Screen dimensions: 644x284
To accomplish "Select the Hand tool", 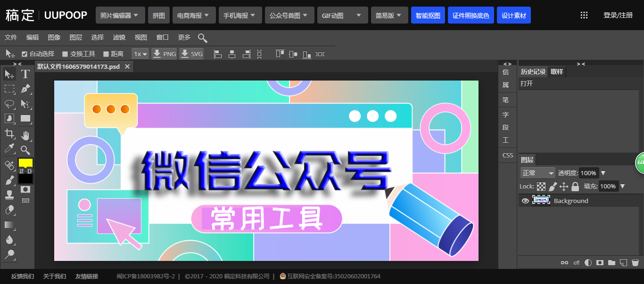I will click(25, 136).
